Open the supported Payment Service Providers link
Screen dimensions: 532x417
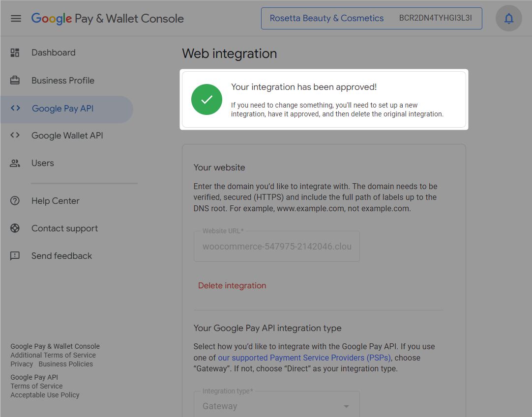(x=305, y=358)
